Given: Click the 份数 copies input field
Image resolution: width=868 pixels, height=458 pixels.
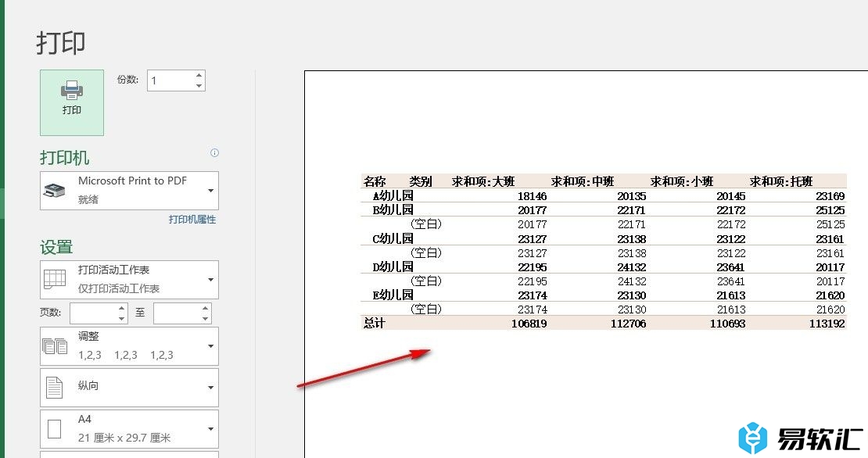Looking at the screenshot, I should pos(170,81).
